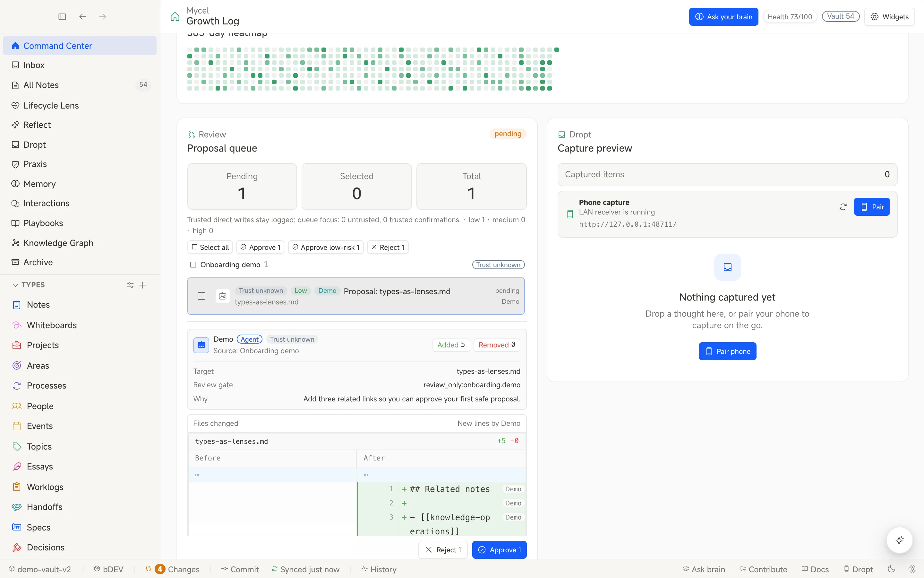This screenshot has width=924, height=578.
Task: Toggle dark mode moon icon
Action: [892, 569]
